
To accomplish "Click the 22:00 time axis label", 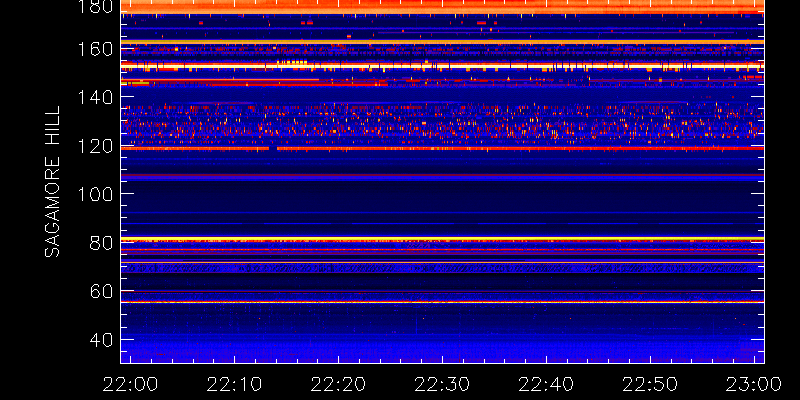I will tap(130, 384).
